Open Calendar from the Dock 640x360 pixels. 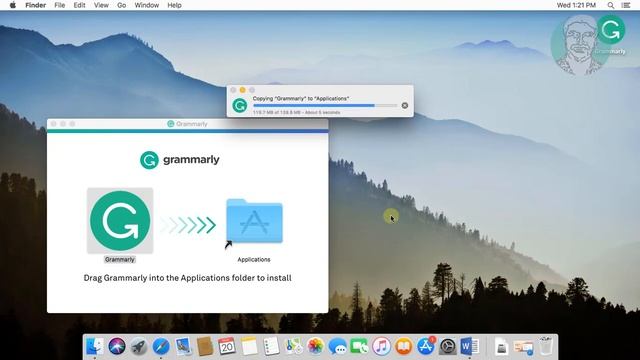(x=227, y=347)
